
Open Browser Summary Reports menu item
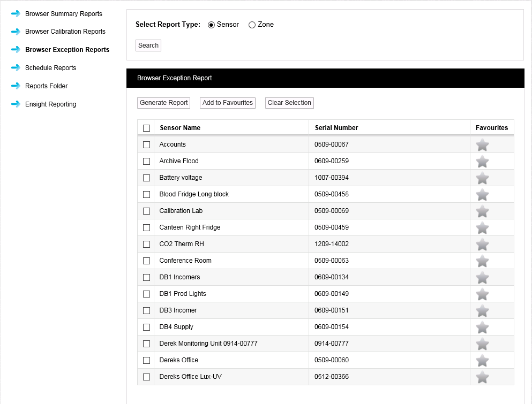point(63,13)
